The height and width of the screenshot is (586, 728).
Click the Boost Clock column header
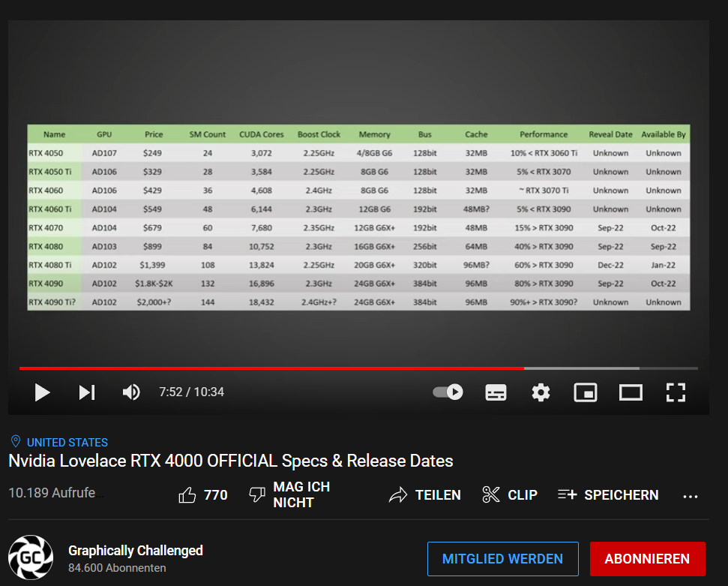[x=319, y=134]
